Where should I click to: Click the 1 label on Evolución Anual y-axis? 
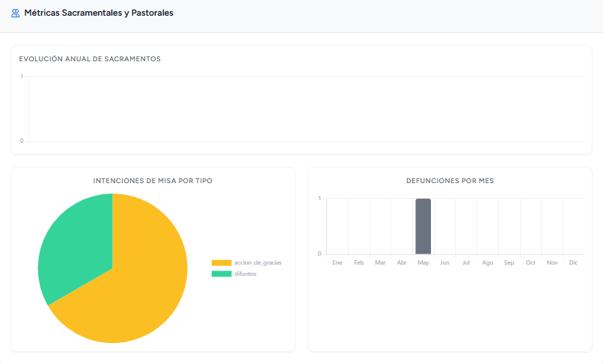[x=22, y=76]
